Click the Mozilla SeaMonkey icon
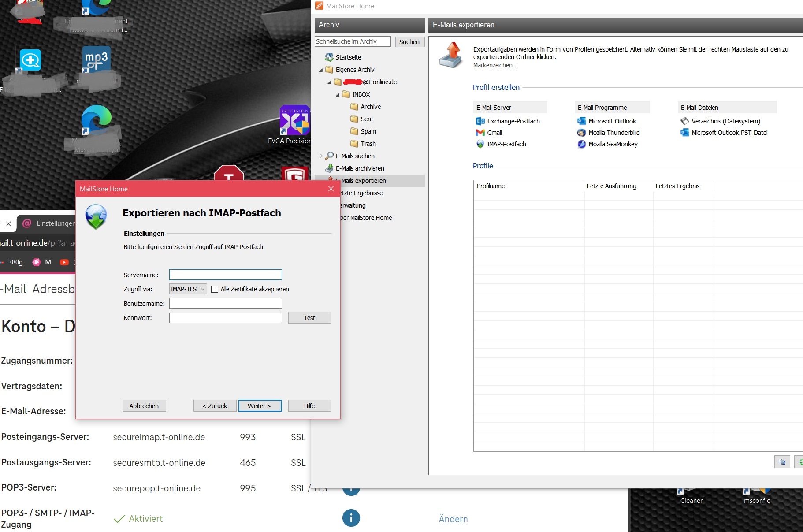Viewport: 803px width, 532px height. [582, 144]
